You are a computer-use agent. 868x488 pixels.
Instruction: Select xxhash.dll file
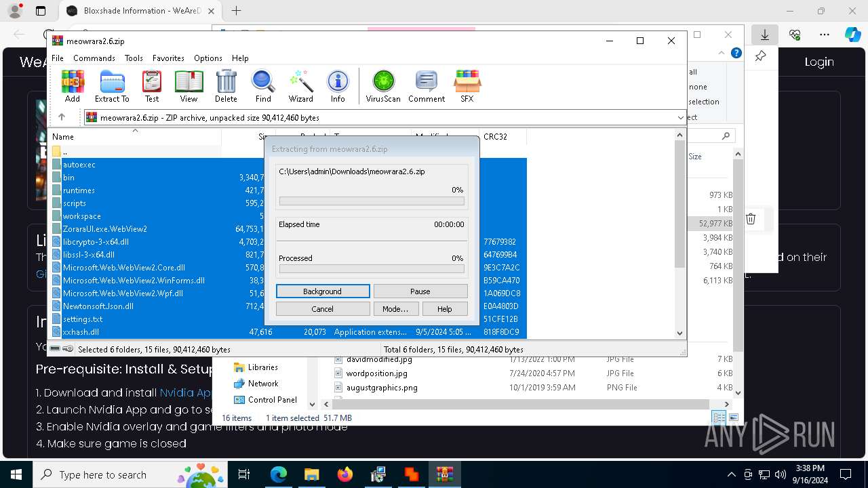[81, 332]
